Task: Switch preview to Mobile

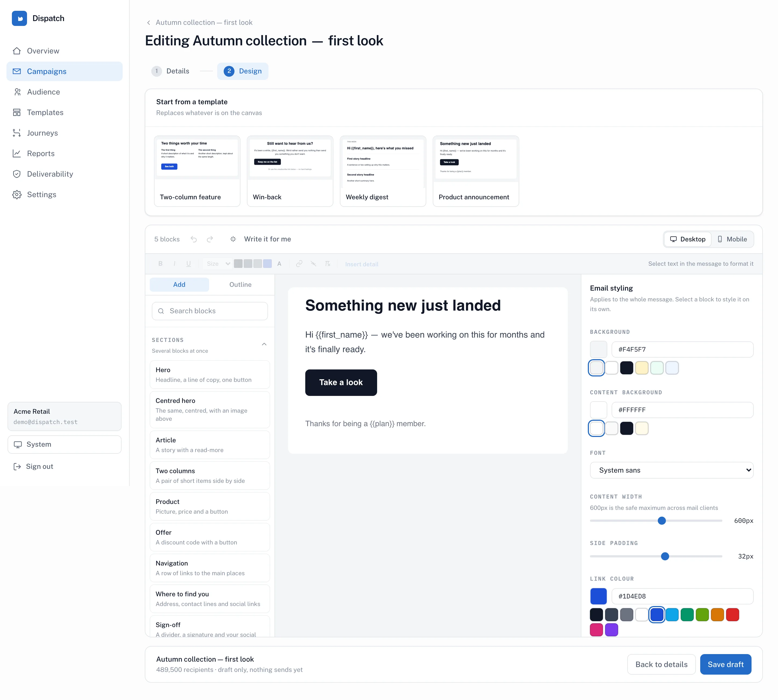Action: point(732,239)
